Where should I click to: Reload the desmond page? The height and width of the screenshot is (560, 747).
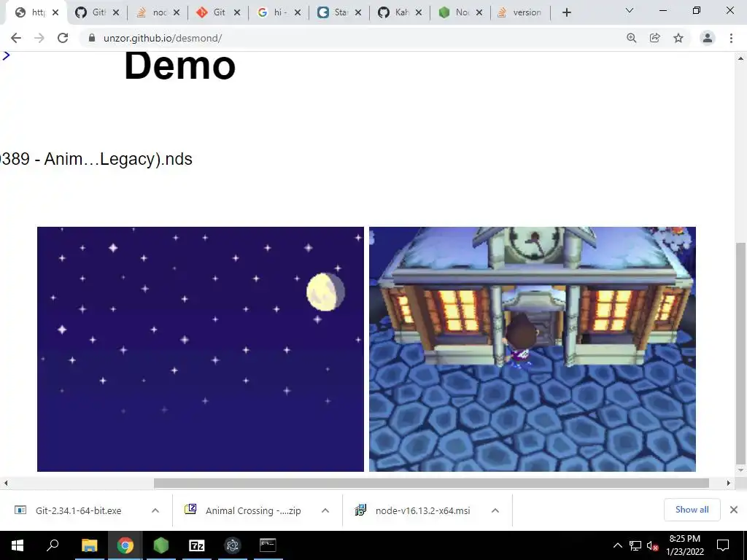tap(63, 38)
